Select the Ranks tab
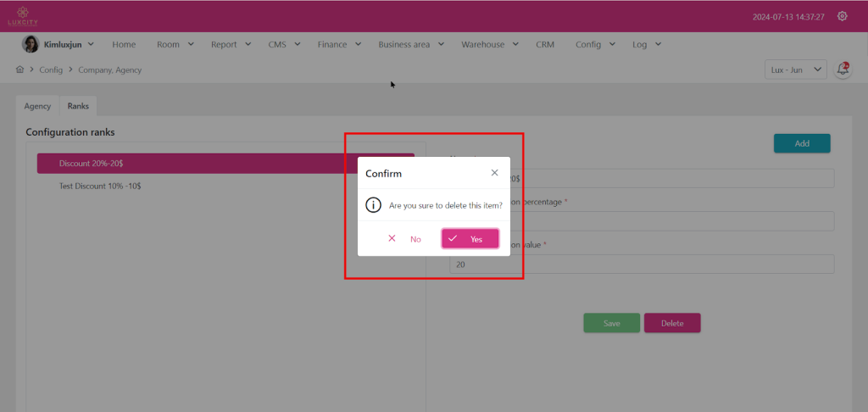868x412 pixels. pyautogui.click(x=78, y=106)
